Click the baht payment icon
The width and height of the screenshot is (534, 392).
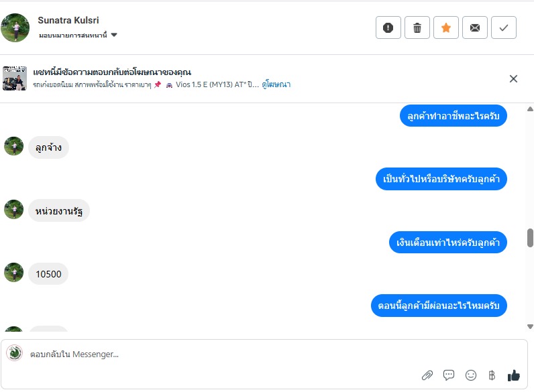(x=492, y=375)
